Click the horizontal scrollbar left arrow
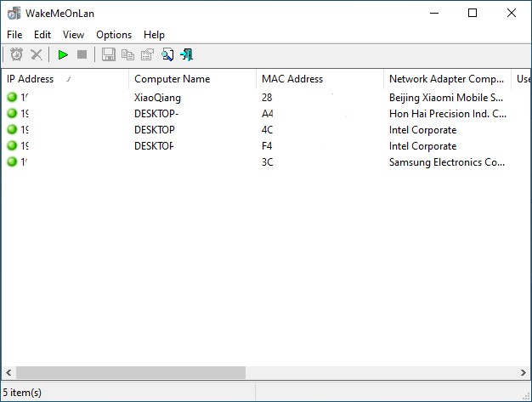This screenshot has width=532, height=402. [8, 373]
